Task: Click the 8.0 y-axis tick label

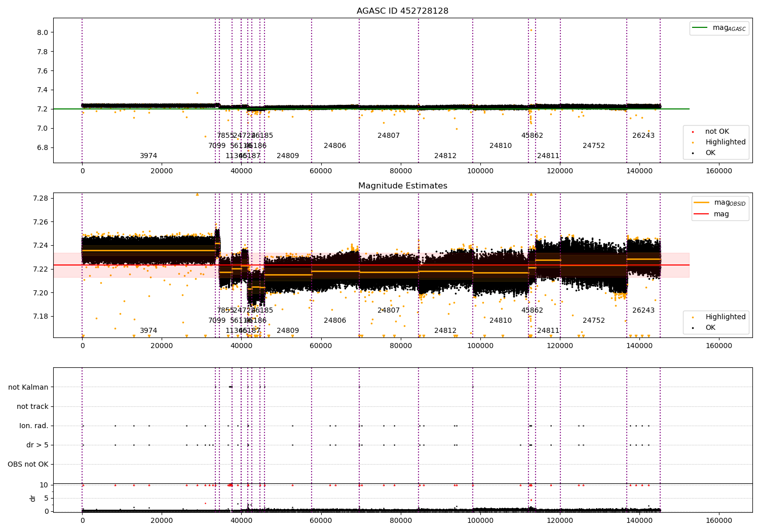Action: [43, 32]
